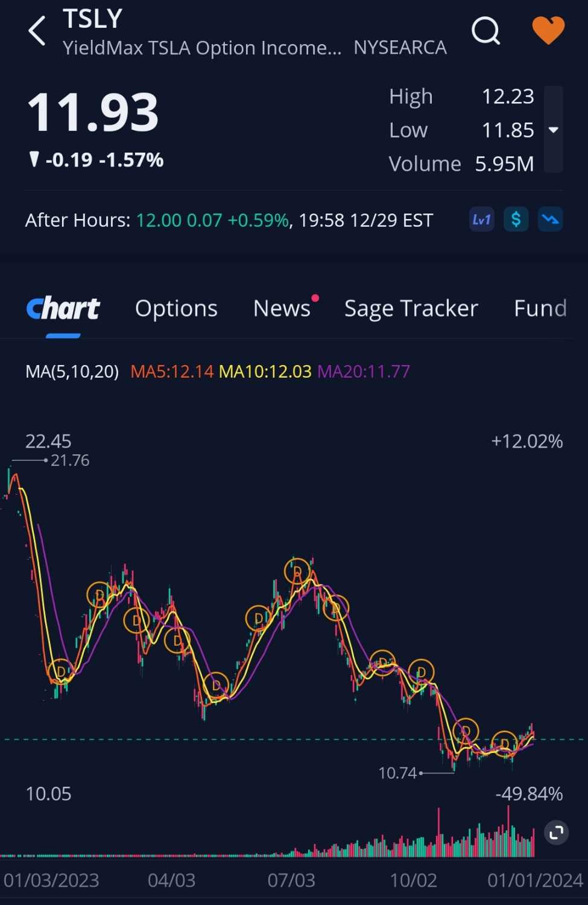Tap the tallest volume bar in October
The image size is (588, 905).
(x=439, y=832)
